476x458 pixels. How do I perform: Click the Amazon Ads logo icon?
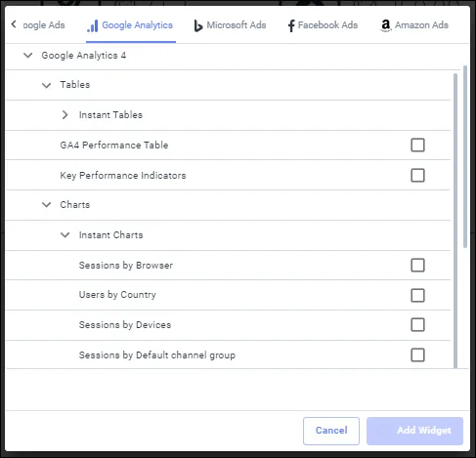(x=386, y=25)
